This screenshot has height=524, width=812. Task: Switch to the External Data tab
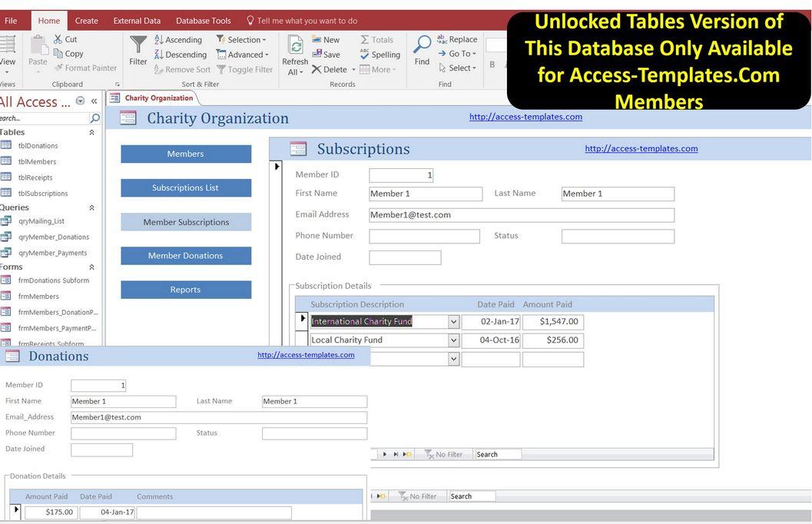(x=137, y=21)
